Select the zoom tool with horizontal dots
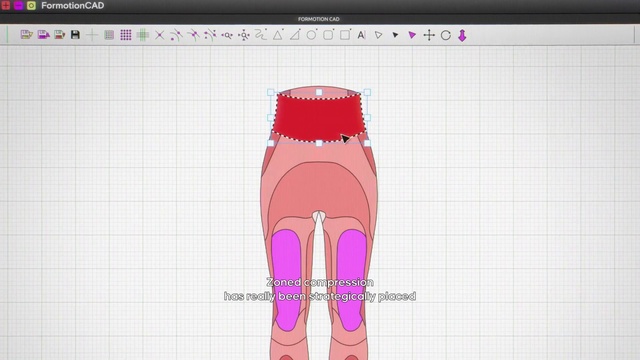Image resolution: width=640 pixels, height=360 pixels. click(227, 36)
